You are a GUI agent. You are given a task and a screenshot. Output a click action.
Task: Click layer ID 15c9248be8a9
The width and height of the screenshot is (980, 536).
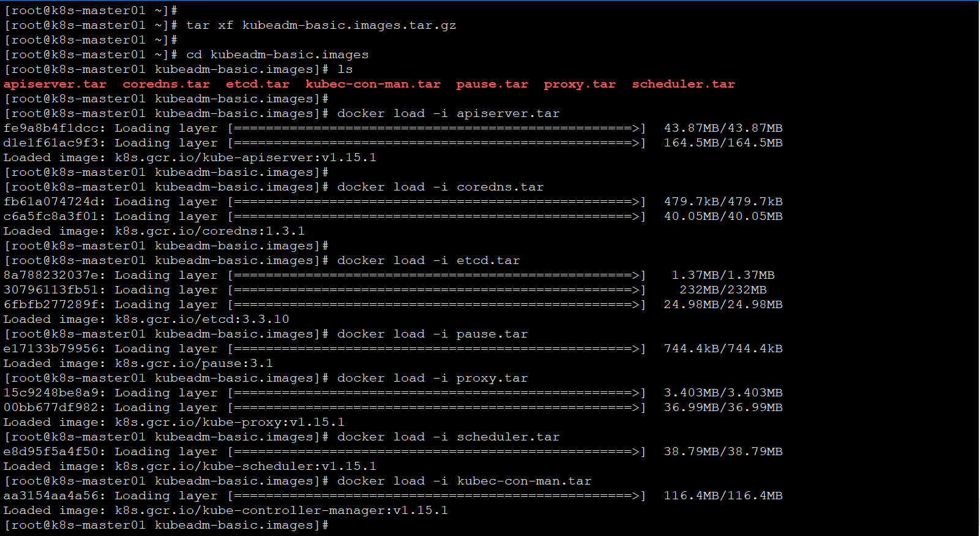point(51,393)
